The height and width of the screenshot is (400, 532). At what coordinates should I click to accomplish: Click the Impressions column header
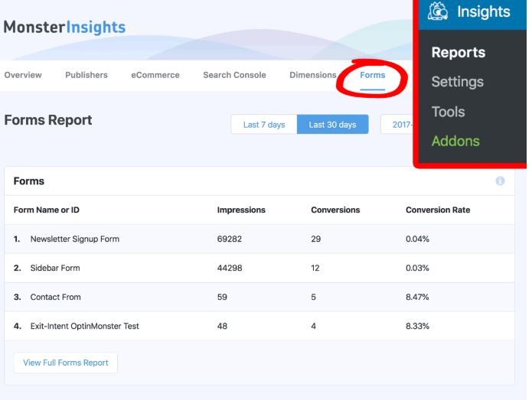241,210
